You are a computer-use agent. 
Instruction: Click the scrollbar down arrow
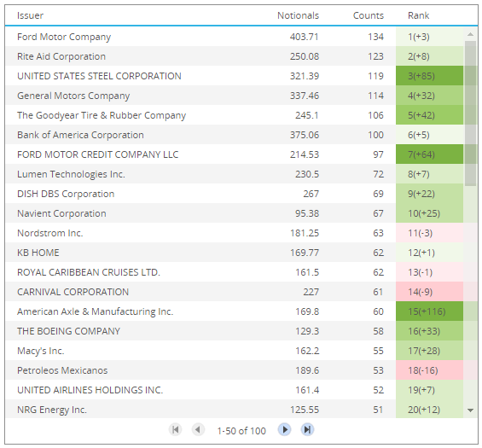(x=470, y=410)
